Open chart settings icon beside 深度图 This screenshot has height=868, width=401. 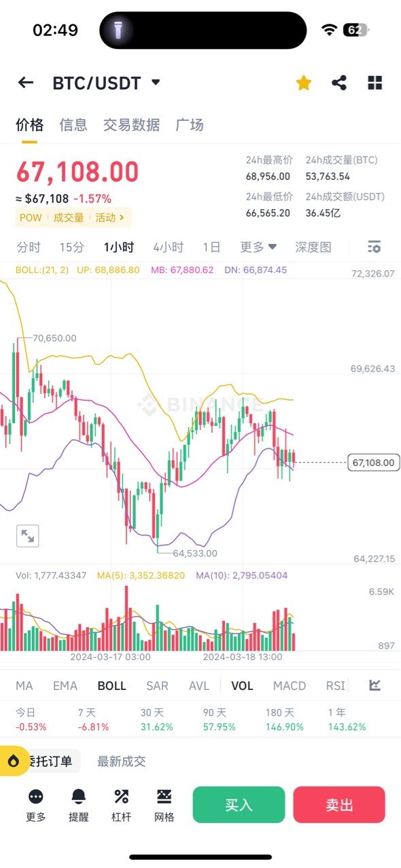click(374, 247)
